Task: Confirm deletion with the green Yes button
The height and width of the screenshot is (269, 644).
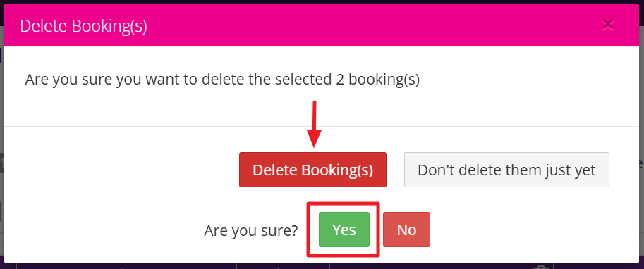Action: (344, 230)
